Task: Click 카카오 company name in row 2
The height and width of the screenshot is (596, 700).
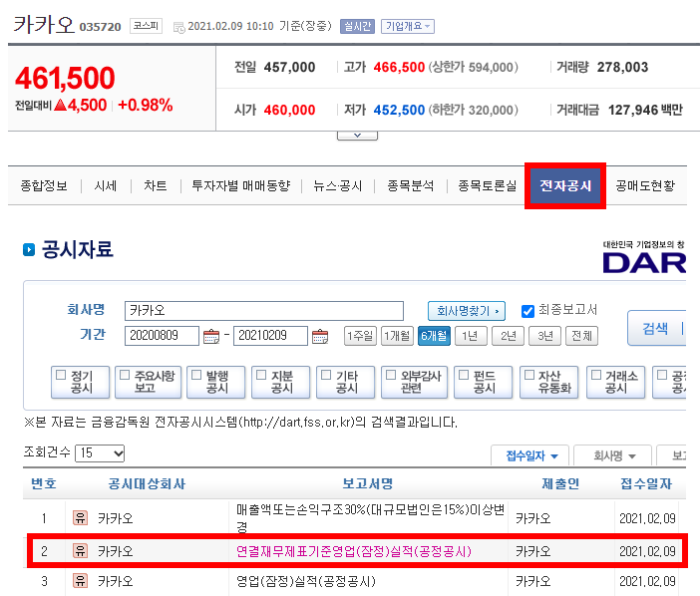Action: [x=116, y=551]
